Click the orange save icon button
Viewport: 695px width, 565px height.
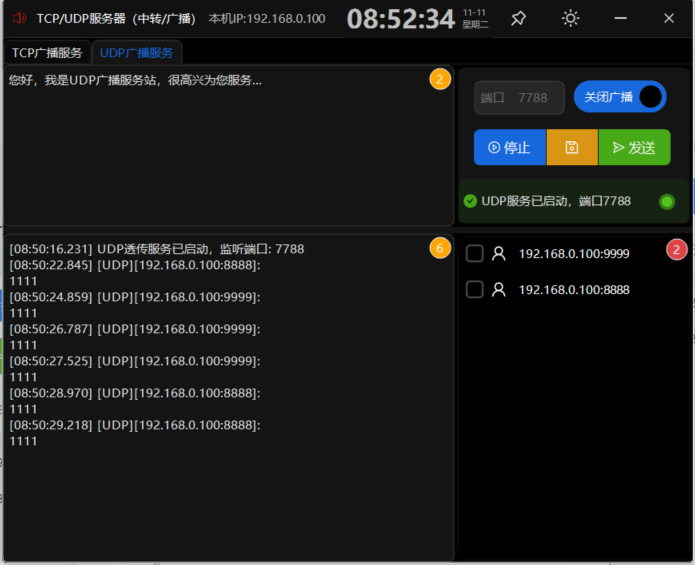click(x=572, y=147)
